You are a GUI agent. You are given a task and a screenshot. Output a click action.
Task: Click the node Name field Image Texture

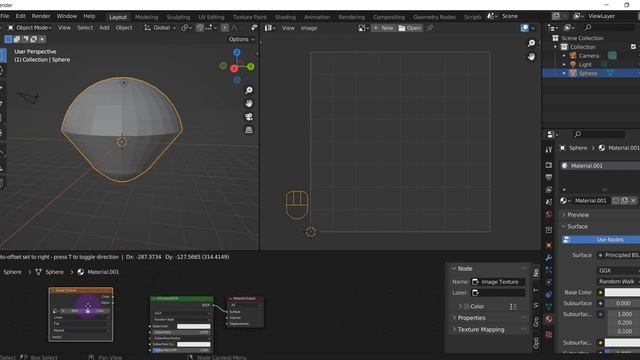pos(498,282)
